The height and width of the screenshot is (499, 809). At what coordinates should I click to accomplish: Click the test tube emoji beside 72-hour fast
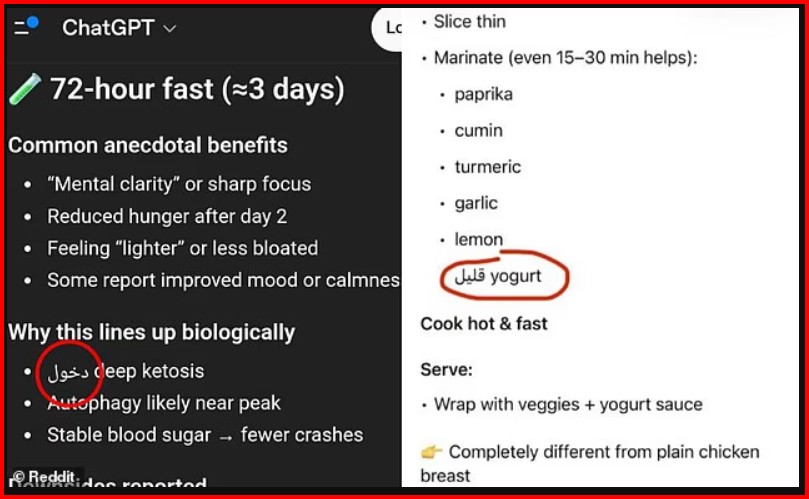[24, 90]
